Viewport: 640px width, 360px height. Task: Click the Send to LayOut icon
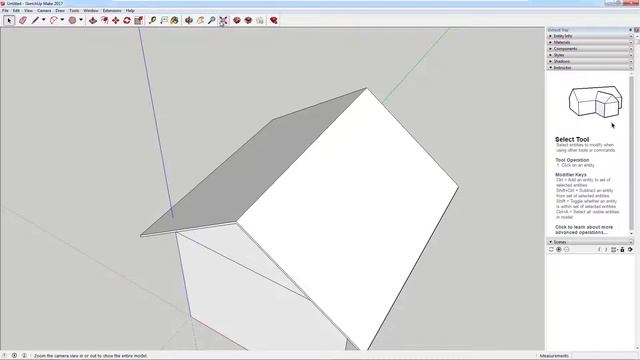tap(260, 20)
